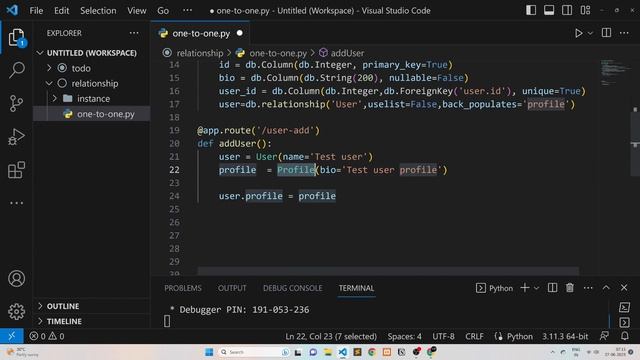Show additional views ellipsis in activity bar
The image size is (640, 360).
tap(16, 203)
